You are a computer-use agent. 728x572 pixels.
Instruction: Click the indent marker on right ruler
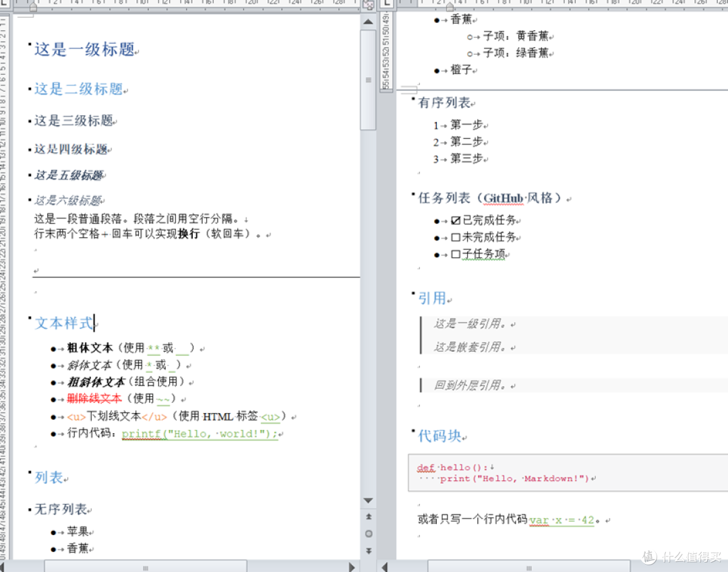[x=450, y=7]
